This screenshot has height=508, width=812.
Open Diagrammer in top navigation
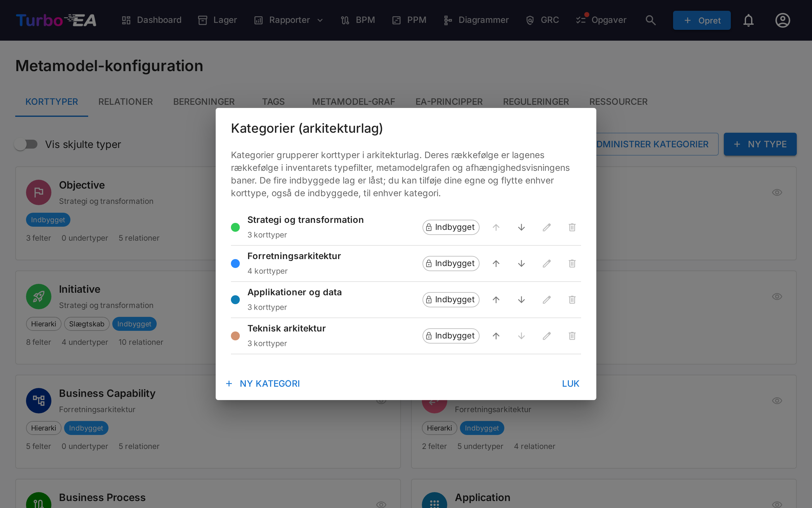click(476, 20)
